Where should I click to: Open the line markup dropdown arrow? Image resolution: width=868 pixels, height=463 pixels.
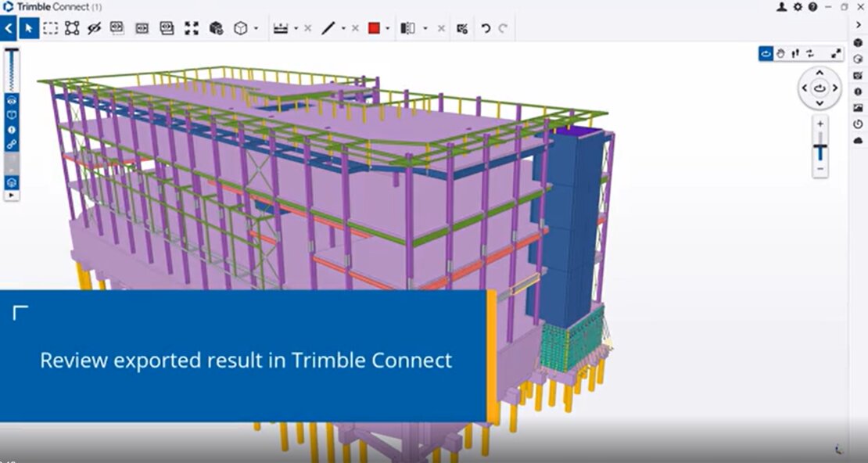pyautogui.click(x=343, y=28)
